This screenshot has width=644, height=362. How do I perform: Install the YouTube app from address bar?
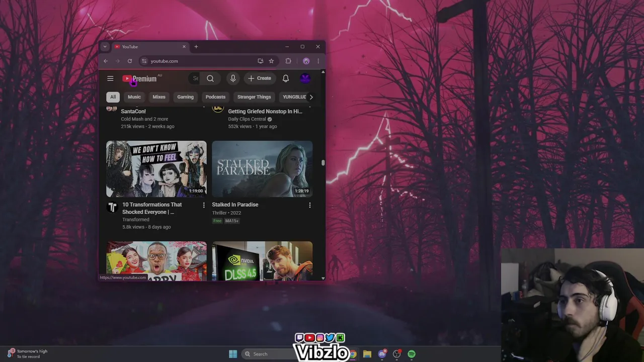point(261,61)
